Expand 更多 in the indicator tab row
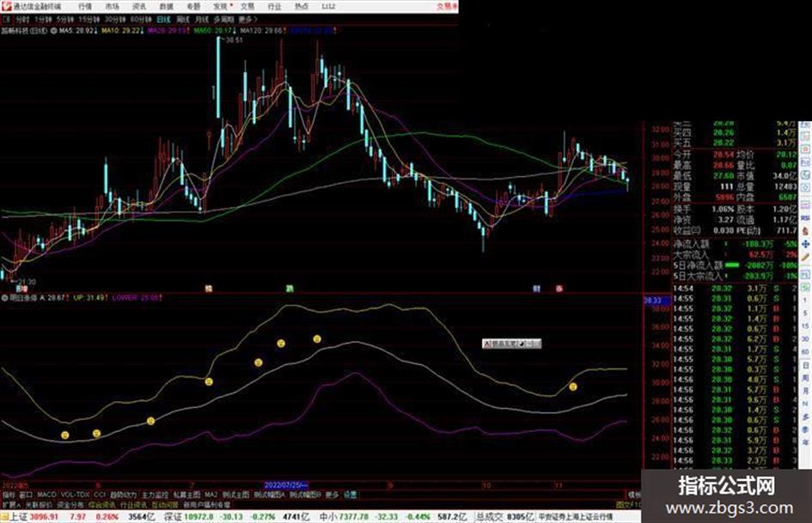The height and width of the screenshot is (523, 812). (332, 495)
